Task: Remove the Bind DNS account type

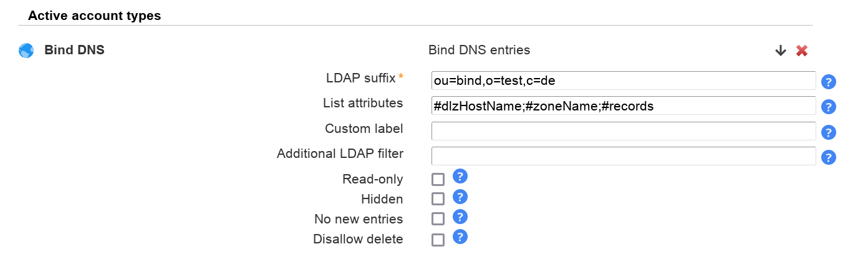Action: 802,51
